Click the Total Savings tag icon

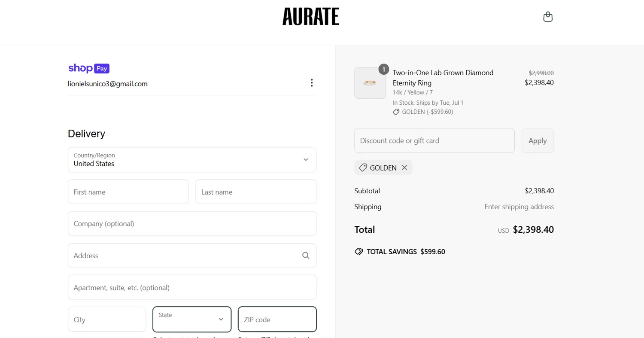359,251
